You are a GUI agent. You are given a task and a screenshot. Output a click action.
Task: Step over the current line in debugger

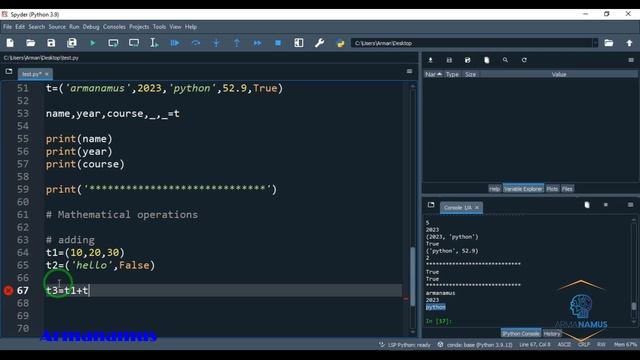click(x=196, y=43)
